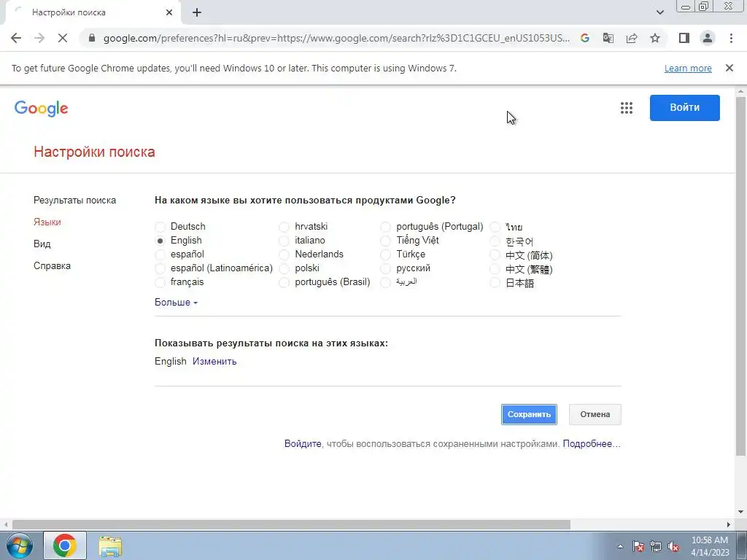Click the Сохранить button

tap(529, 414)
